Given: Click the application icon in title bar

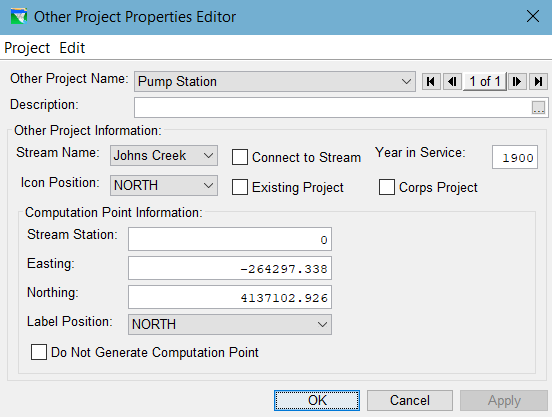Looking at the screenshot, I should (x=19, y=17).
